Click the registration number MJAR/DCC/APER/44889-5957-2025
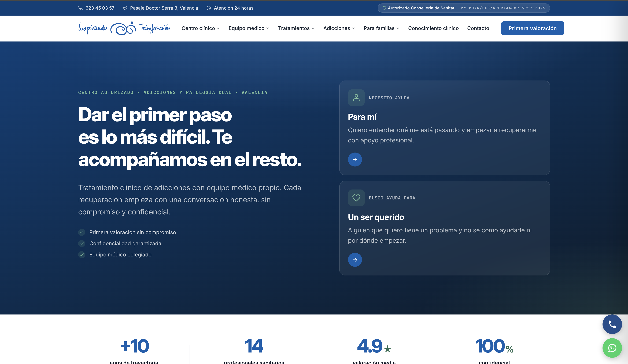This screenshot has height=364, width=628. click(x=507, y=8)
